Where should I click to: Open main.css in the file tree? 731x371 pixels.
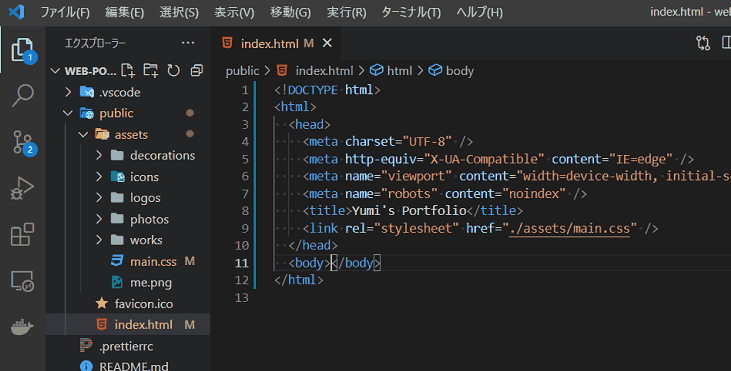(x=153, y=261)
